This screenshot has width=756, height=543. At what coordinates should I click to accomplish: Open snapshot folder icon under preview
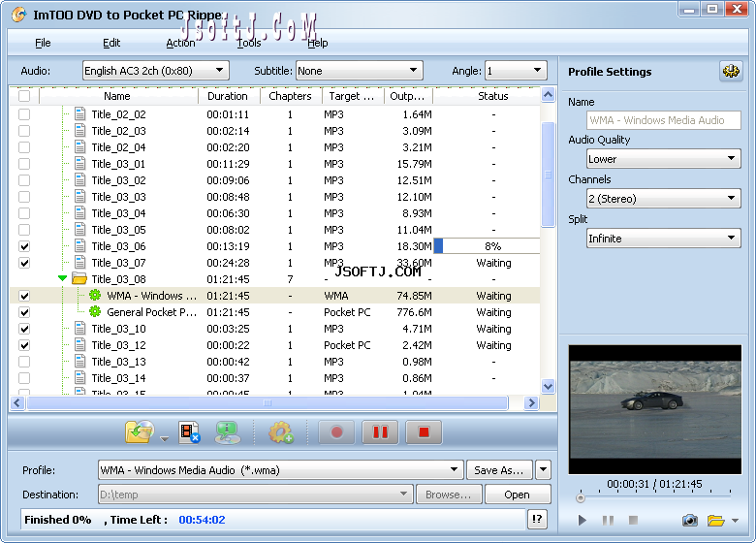tap(715, 521)
